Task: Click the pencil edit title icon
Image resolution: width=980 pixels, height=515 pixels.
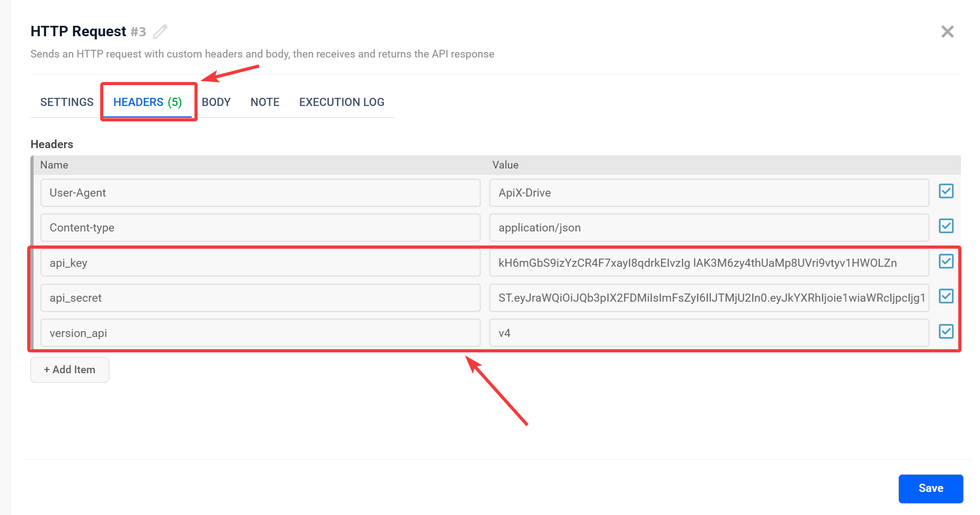Action: 160,31
